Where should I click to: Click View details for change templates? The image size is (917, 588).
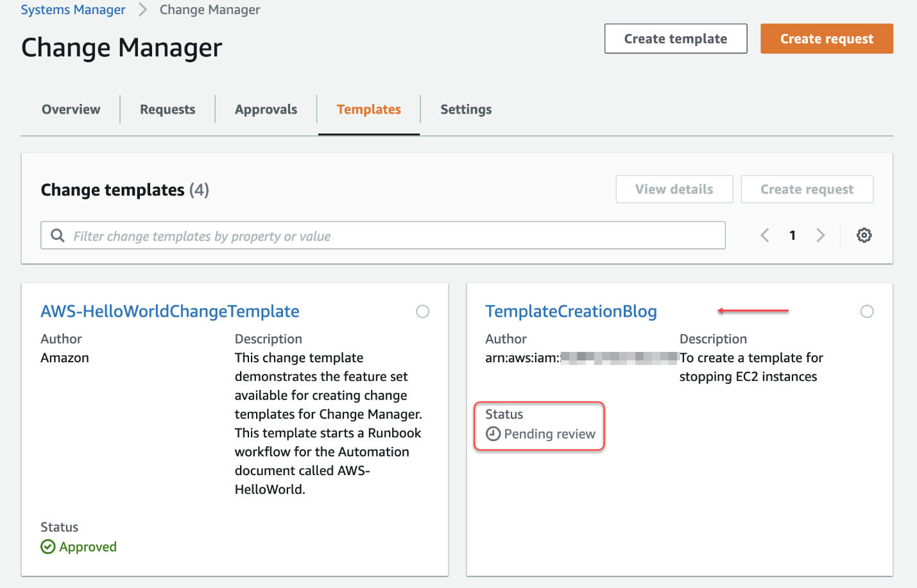pyautogui.click(x=674, y=189)
